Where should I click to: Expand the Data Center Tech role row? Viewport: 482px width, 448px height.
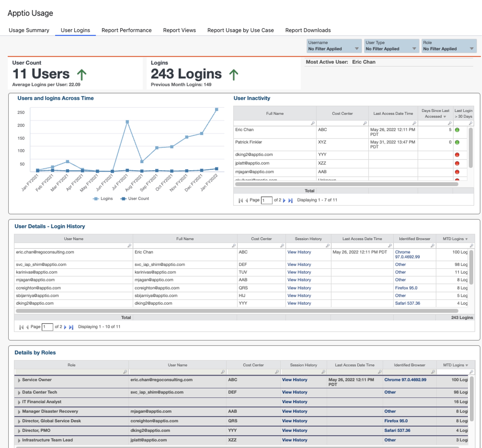pyautogui.click(x=19, y=392)
